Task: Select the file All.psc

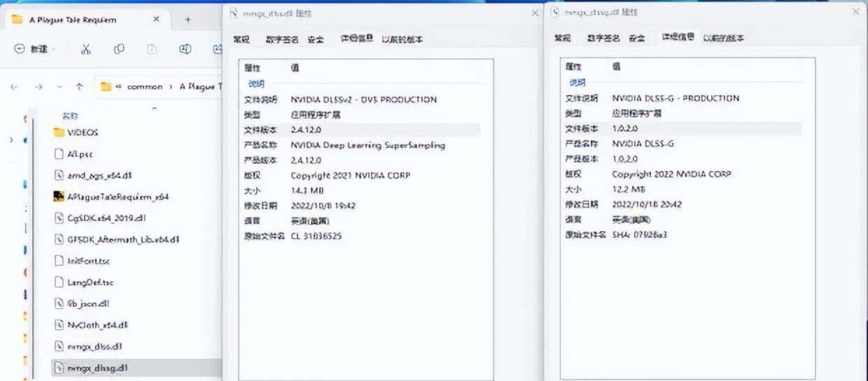Action: (x=80, y=153)
